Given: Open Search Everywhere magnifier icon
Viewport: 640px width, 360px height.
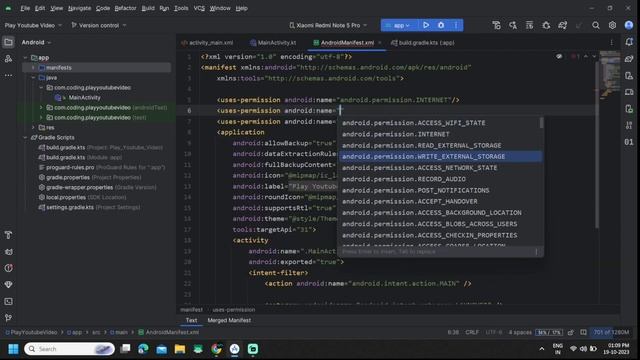Looking at the screenshot, I should click(596, 25).
